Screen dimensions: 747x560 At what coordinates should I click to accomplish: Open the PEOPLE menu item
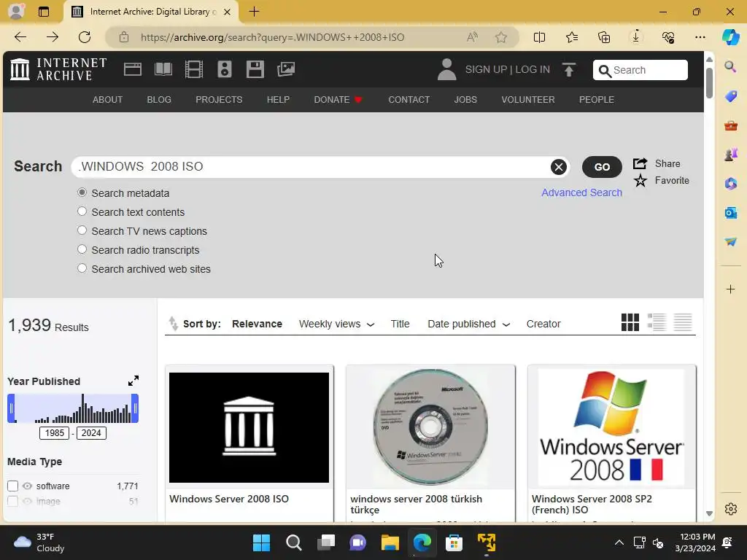coord(597,99)
